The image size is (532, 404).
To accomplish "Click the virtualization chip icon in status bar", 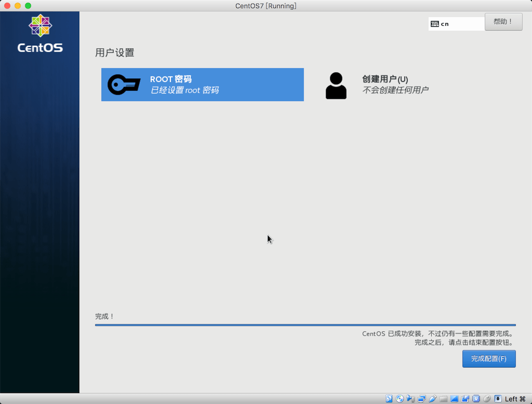I will pos(476,398).
